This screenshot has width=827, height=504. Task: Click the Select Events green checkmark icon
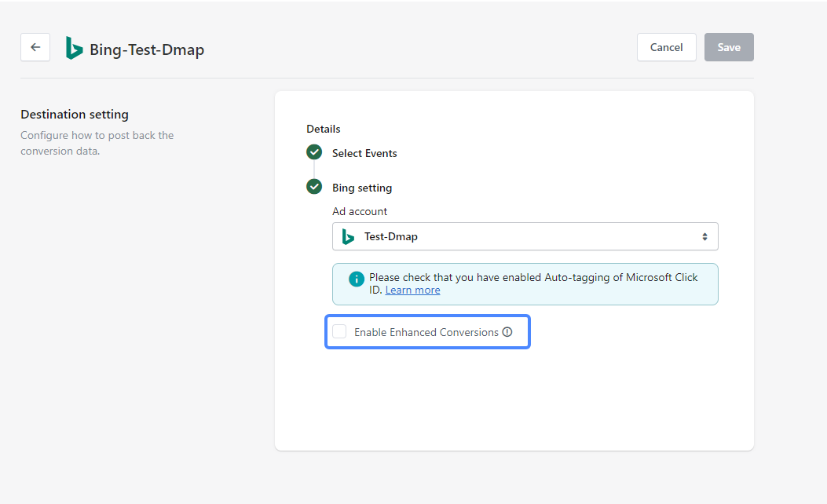tap(314, 152)
